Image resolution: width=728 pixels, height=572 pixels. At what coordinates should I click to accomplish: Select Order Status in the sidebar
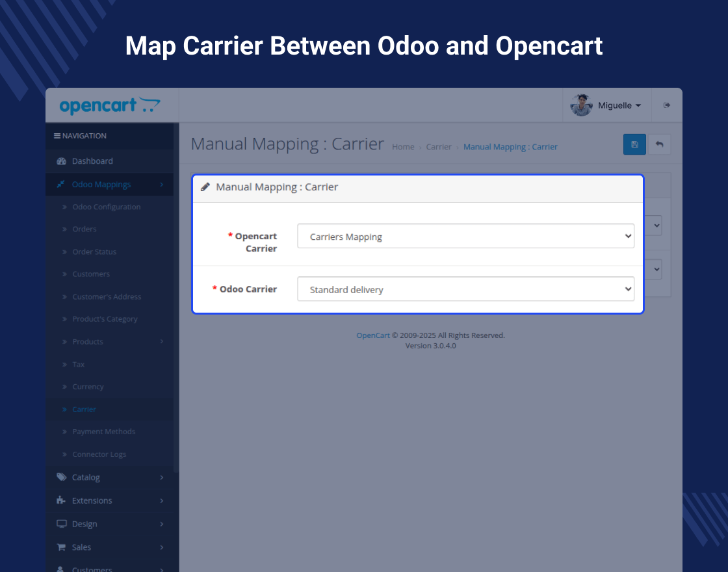(94, 252)
